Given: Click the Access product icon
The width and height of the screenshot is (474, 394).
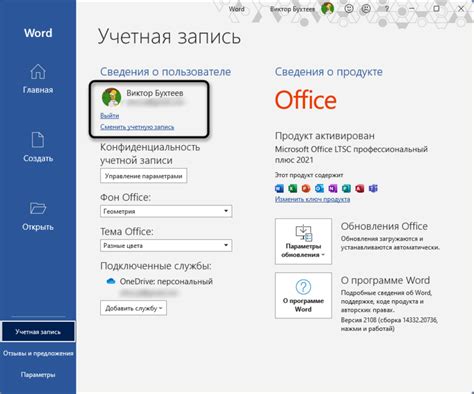Looking at the screenshot, I should point(360,189).
